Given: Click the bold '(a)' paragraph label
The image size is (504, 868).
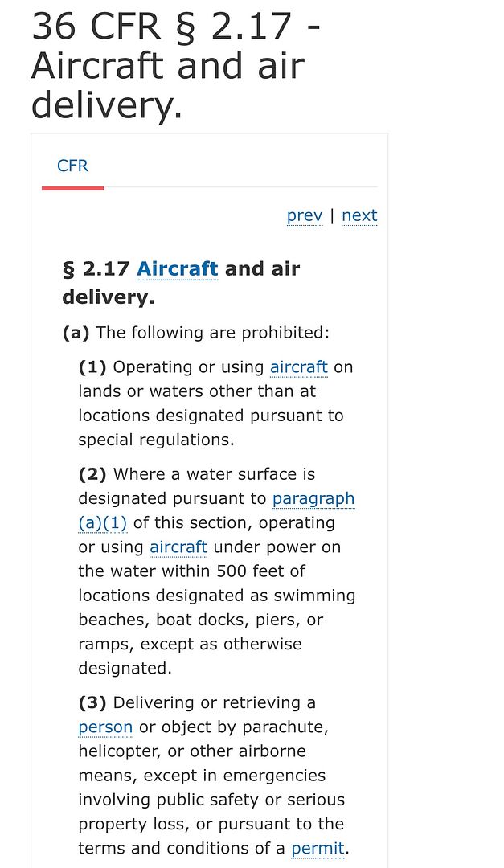Looking at the screenshot, I should [76, 333].
